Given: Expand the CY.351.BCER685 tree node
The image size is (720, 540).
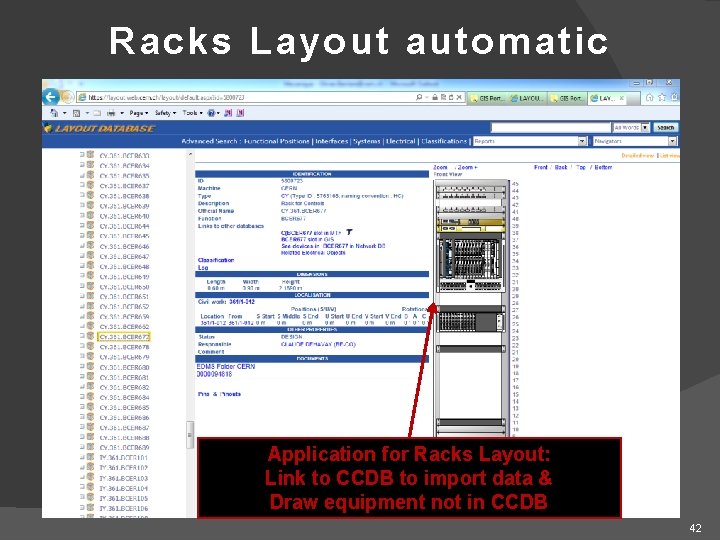Looking at the screenshot, I should coord(82,407).
